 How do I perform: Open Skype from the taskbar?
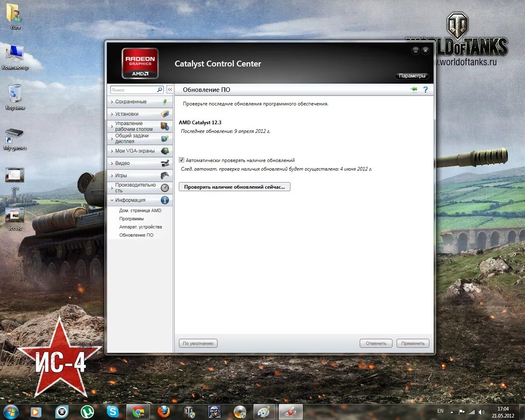pyautogui.click(x=112, y=412)
